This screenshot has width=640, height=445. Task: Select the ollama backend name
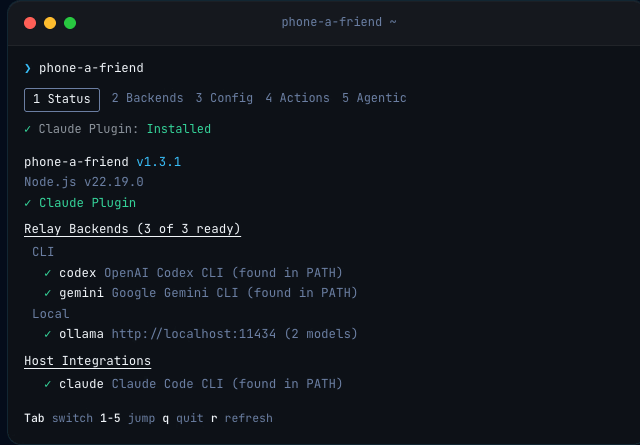tap(81, 334)
